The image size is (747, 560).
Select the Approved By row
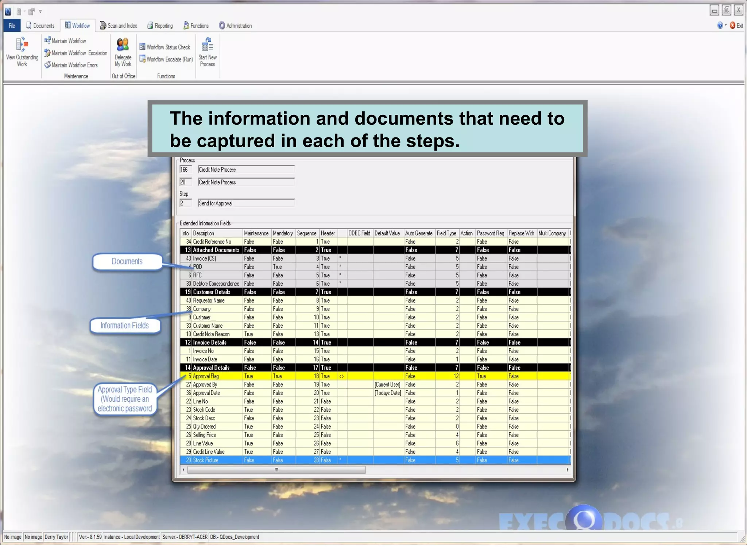375,384
